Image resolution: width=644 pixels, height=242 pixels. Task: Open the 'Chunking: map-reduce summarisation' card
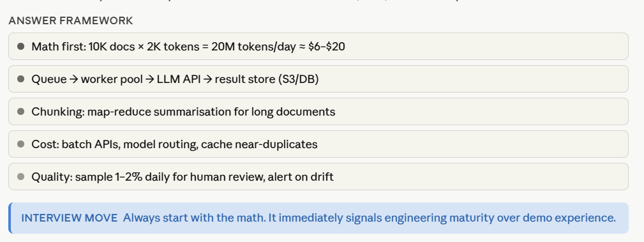point(318,111)
